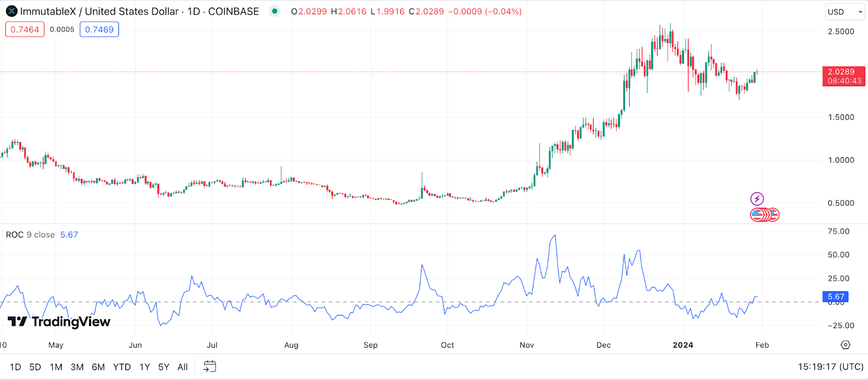This screenshot has width=868, height=380.
Task: Click the blue 5.67 ROC value label
Action: pos(835,297)
